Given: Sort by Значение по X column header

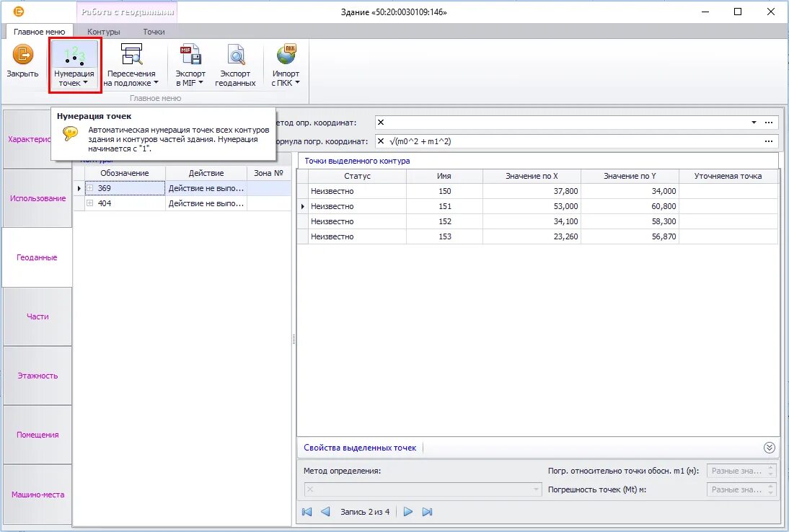Looking at the screenshot, I should pos(532,176).
